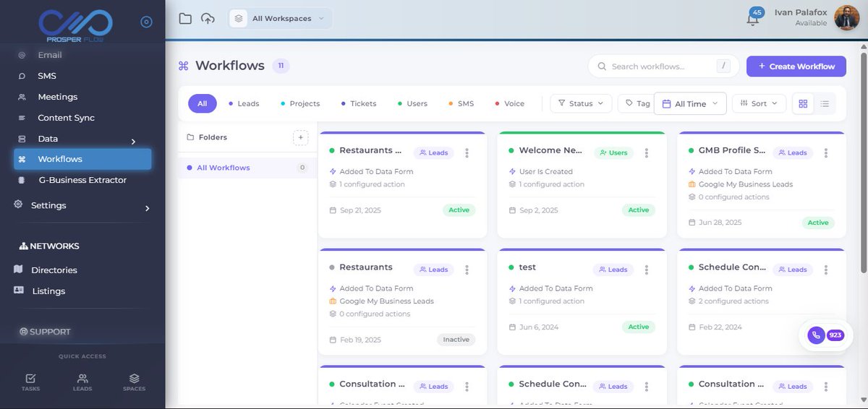Open the folder icon in top bar
The width and height of the screenshot is (868, 409).
point(185,19)
